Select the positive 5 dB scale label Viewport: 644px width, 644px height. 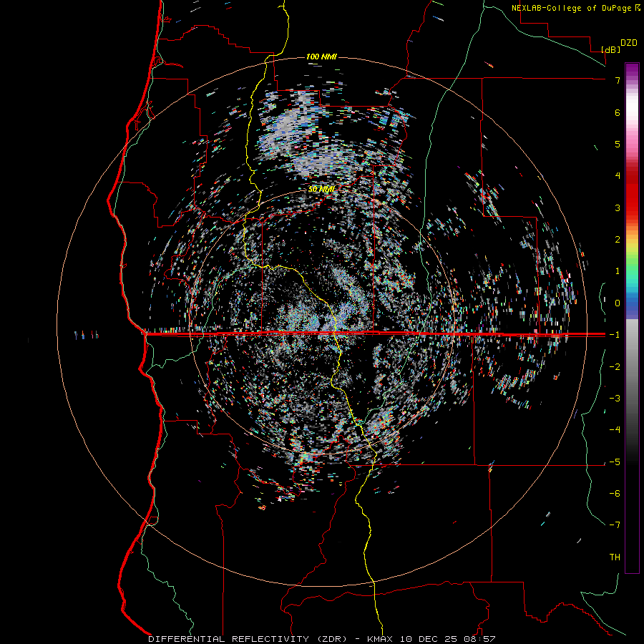point(618,144)
